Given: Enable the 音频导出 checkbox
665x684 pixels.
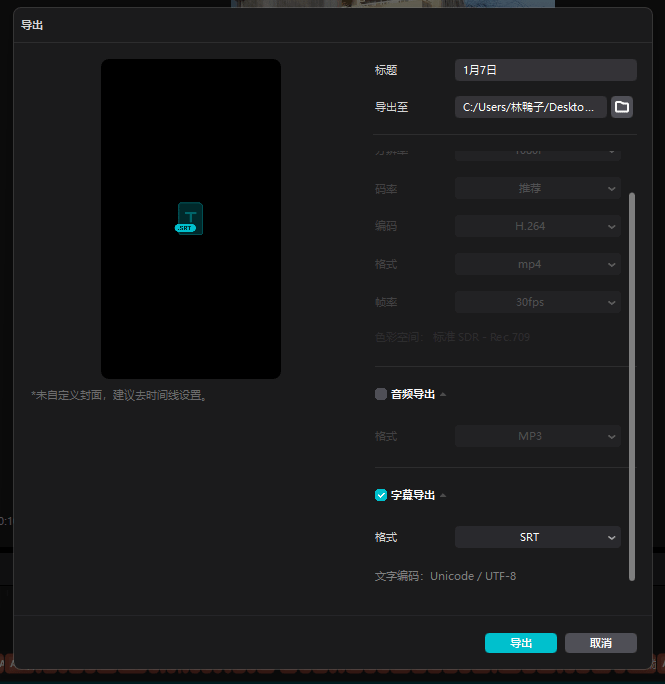Looking at the screenshot, I should click(x=381, y=394).
